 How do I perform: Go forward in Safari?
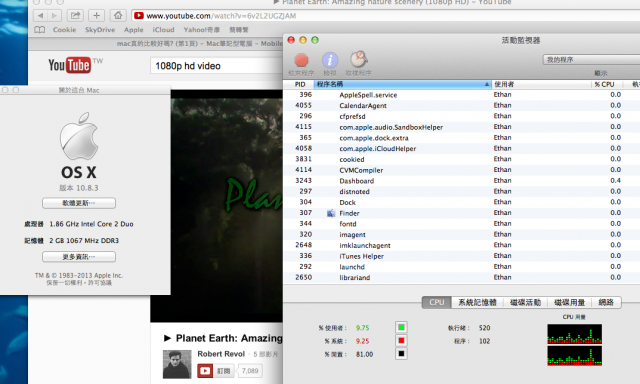tap(54, 16)
